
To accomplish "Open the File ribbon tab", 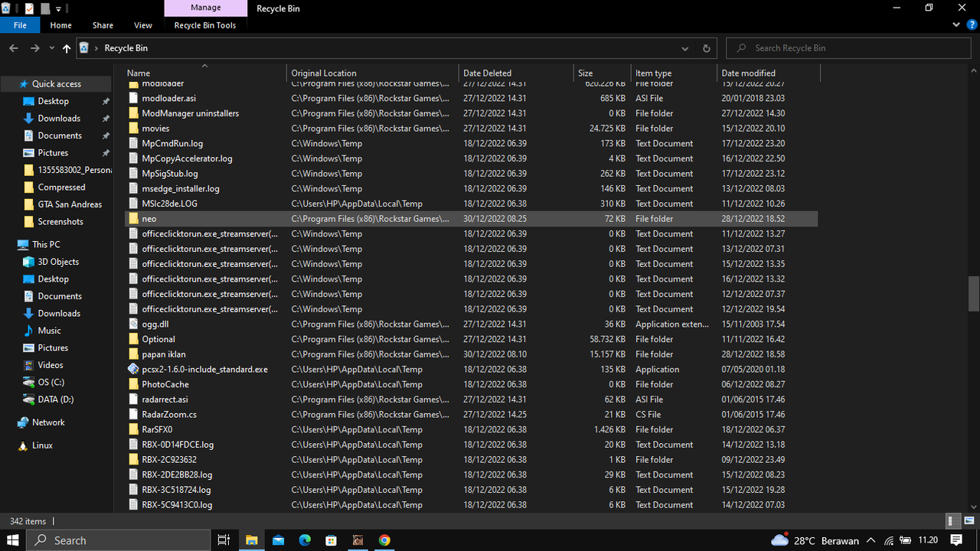I will coord(20,25).
